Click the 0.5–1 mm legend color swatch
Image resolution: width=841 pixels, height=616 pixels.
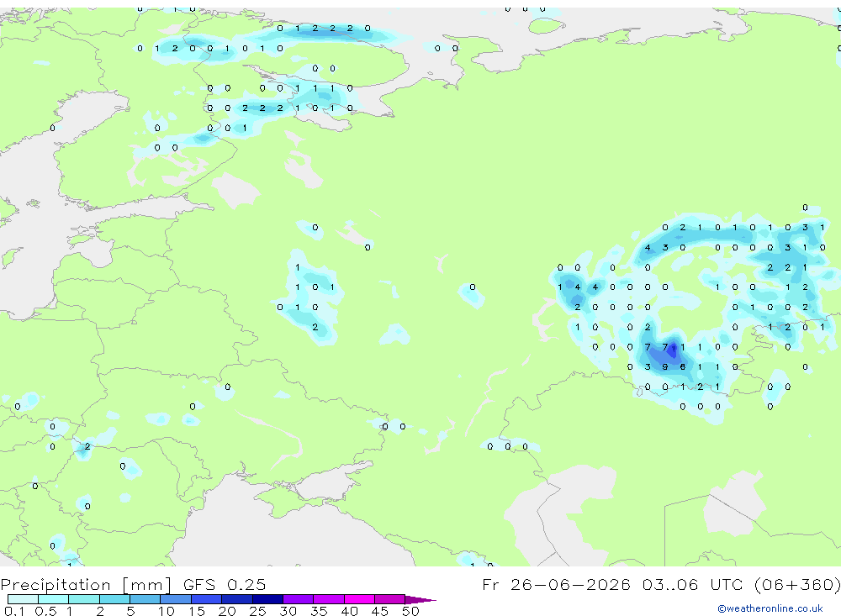pos(54,599)
